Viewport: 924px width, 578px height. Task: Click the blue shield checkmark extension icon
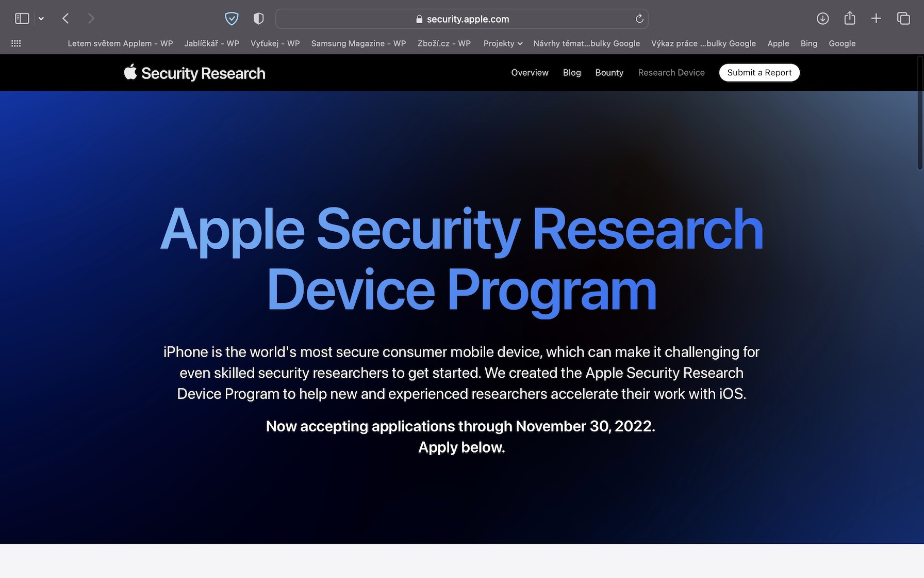232,19
